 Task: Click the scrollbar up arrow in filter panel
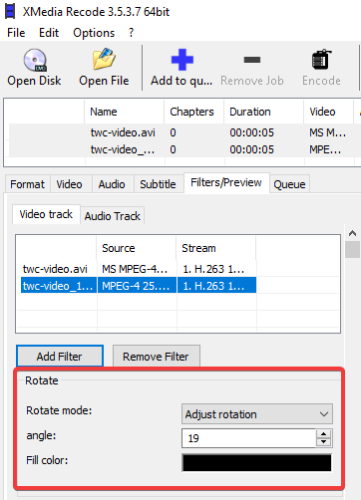352,234
